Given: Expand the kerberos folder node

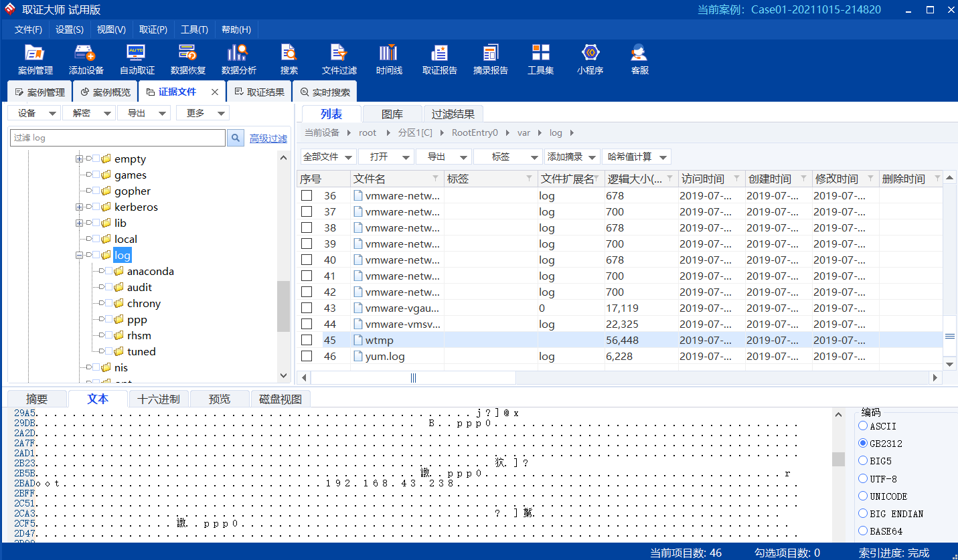Looking at the screenshot, I should pos(79,207).
